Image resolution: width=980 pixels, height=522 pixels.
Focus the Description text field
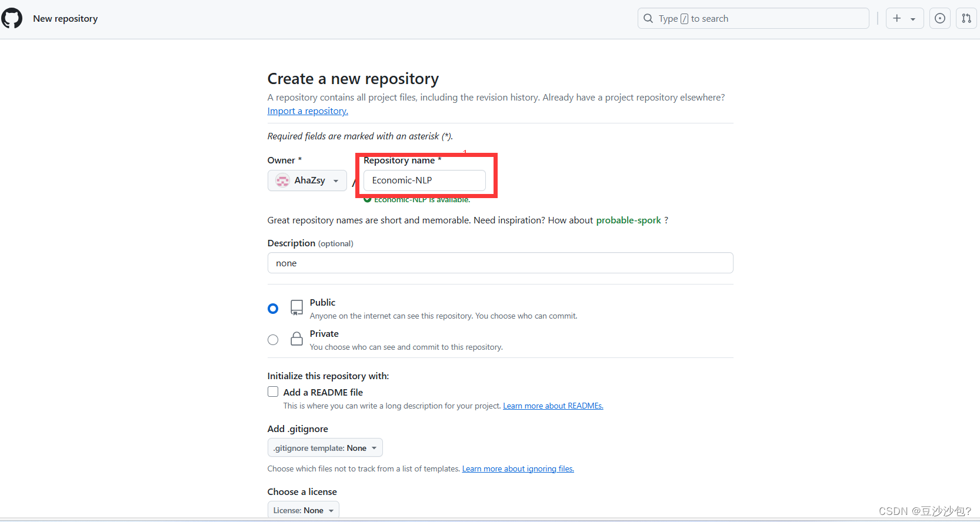pos(501,263)
